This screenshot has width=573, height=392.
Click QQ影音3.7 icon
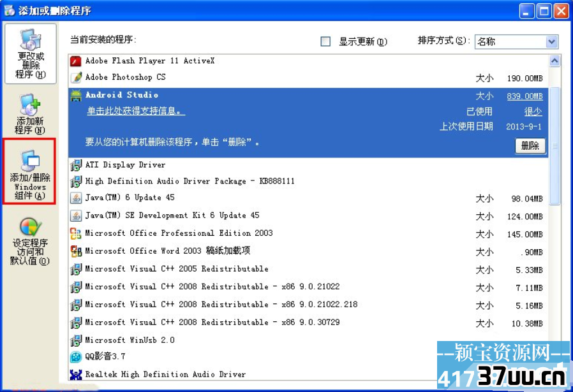[76, 357]
